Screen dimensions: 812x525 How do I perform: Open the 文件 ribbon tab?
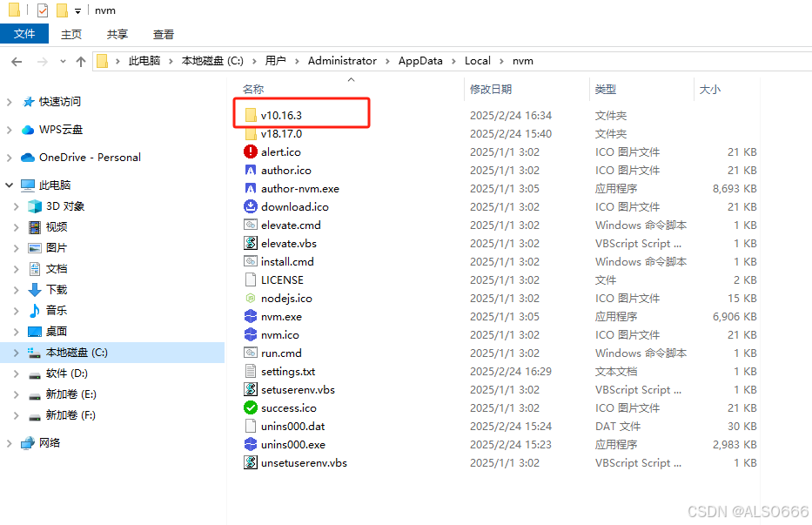24,34
